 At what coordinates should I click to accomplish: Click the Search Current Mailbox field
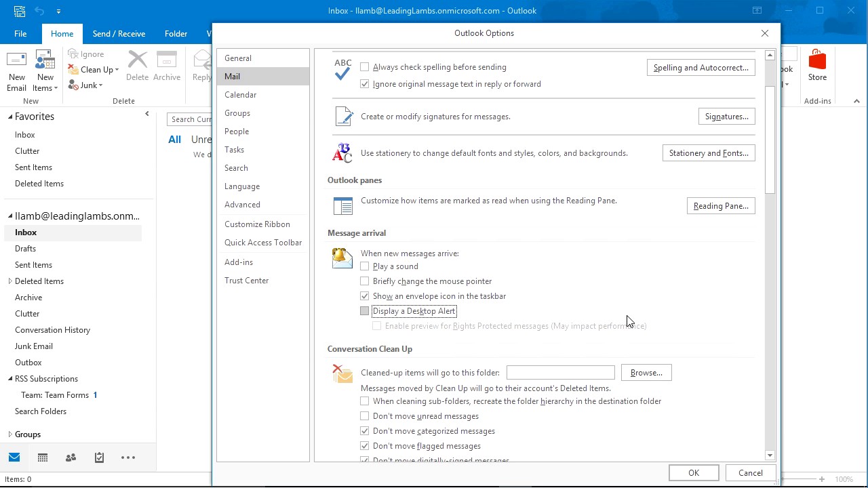190,119
